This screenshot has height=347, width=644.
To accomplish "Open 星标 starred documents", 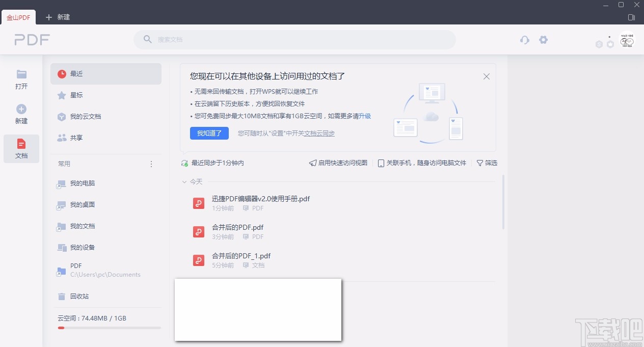I will tap(106, 95).
